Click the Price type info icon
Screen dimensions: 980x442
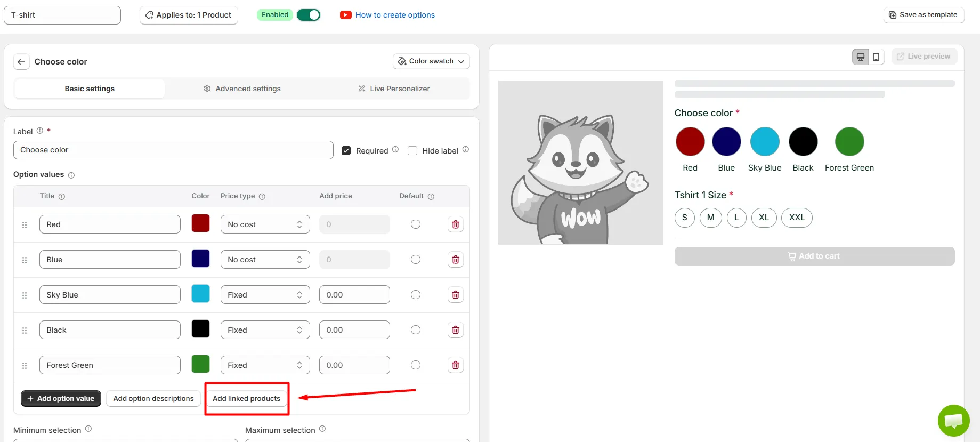[x=262, y=197]
